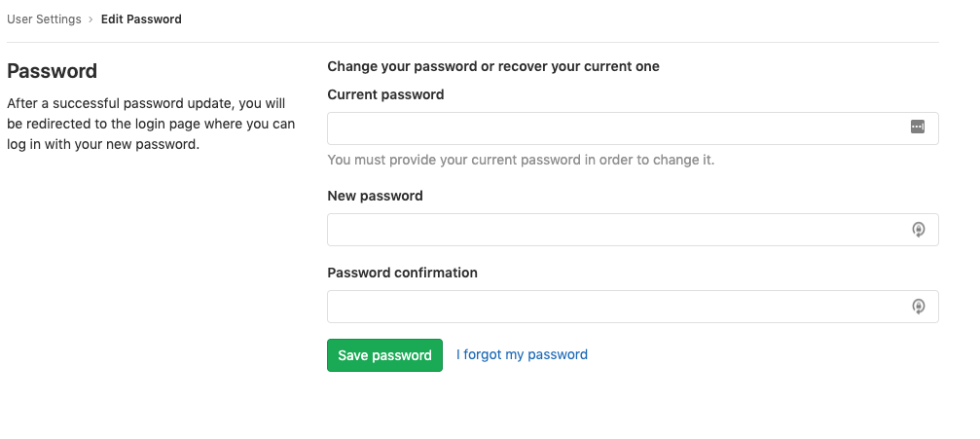Click the password manager icon in Current password field

click(917, 127)
